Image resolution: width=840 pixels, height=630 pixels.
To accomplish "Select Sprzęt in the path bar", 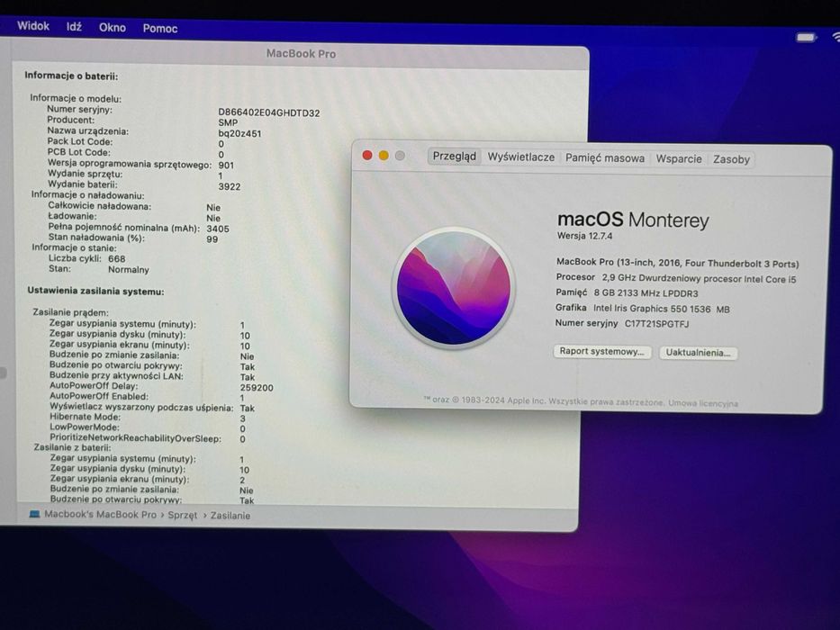I will [183, 515].
